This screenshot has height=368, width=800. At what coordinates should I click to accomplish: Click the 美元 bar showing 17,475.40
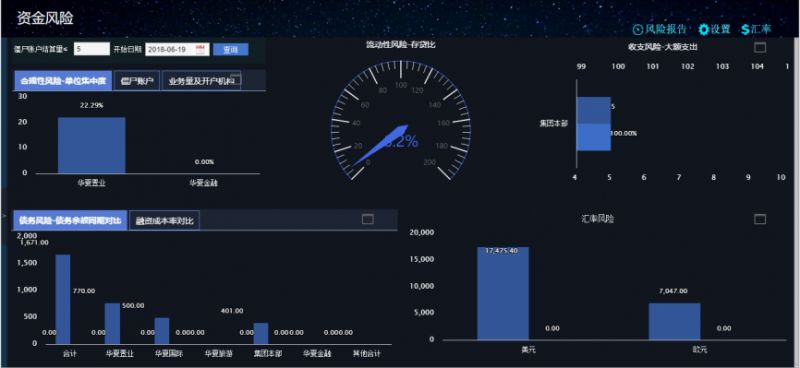pyautogui.click(x=503, y=293)
